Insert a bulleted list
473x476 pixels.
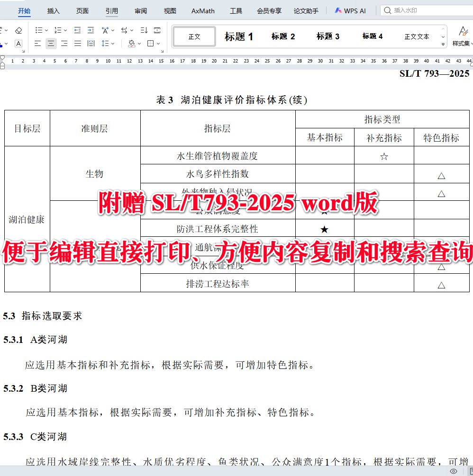pyautogui.click(x=38, y=30)
